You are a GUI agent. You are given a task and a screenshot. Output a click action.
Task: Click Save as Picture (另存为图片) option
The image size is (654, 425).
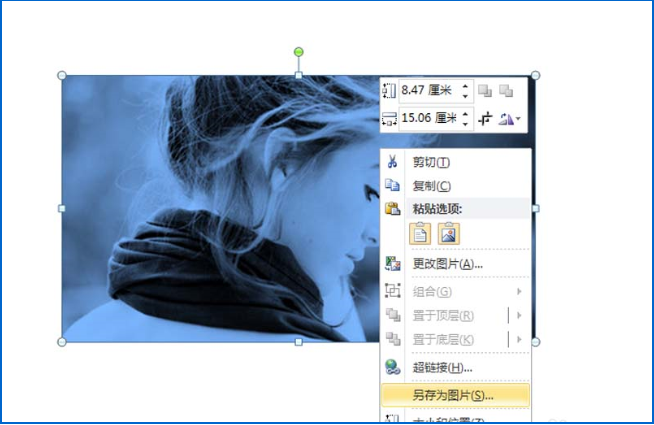(453, 395)
